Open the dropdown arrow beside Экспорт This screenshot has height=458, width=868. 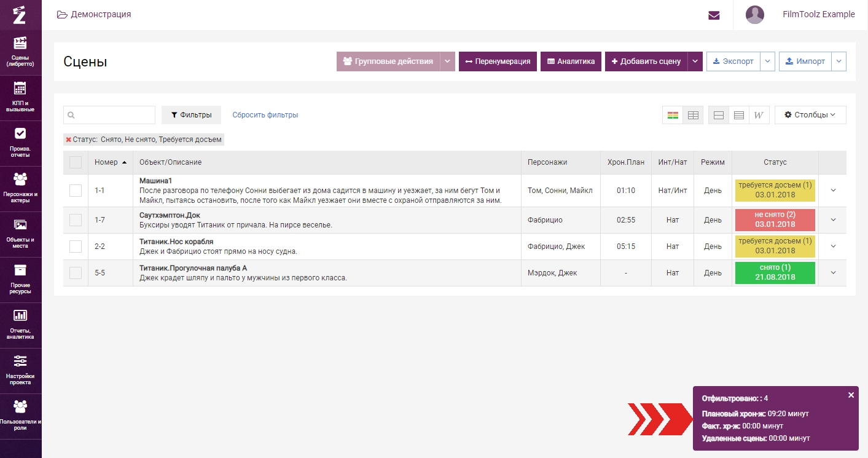point(768,61)
